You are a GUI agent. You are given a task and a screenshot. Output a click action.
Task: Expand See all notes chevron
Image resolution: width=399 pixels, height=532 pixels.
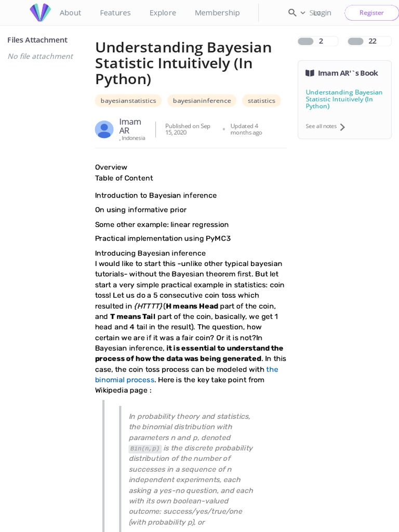click(342, 127)
